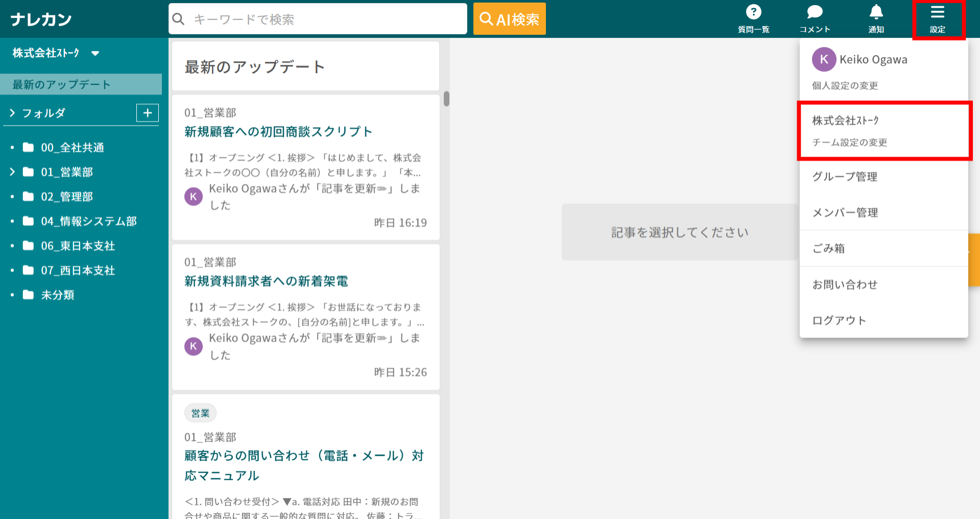Open folder 07_西日本支社
This screenshot has width=980, height=519.
pyautogui.click(x=78, y=270)
